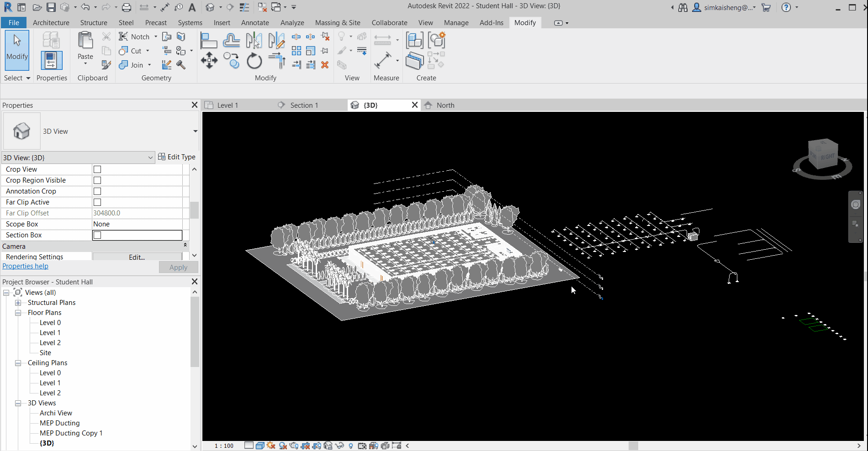The width and height of the screenshot is (868, 451).
Task: Select the Trim/Extend to Corner tool
Action: (276, 60)
